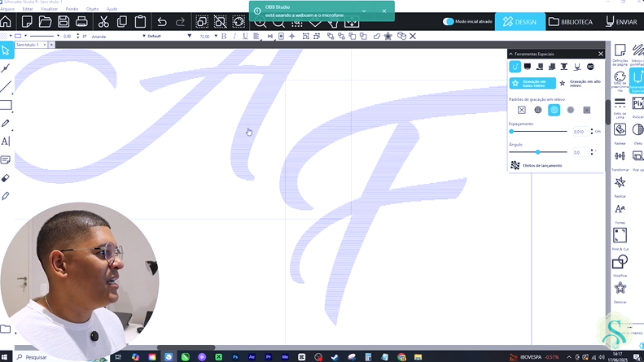
Task: Select Gravação em baixo relevo option
Action: pyautogui.click(x=532, y=83)
